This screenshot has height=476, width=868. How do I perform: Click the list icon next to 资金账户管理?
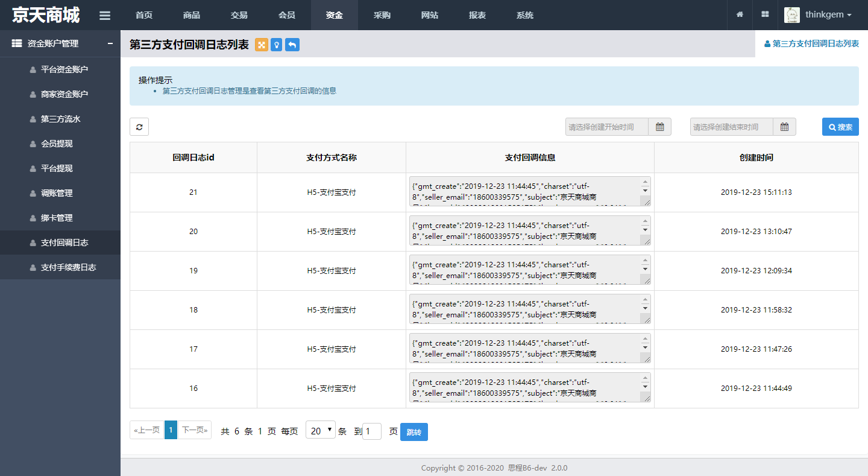[17, 43]
